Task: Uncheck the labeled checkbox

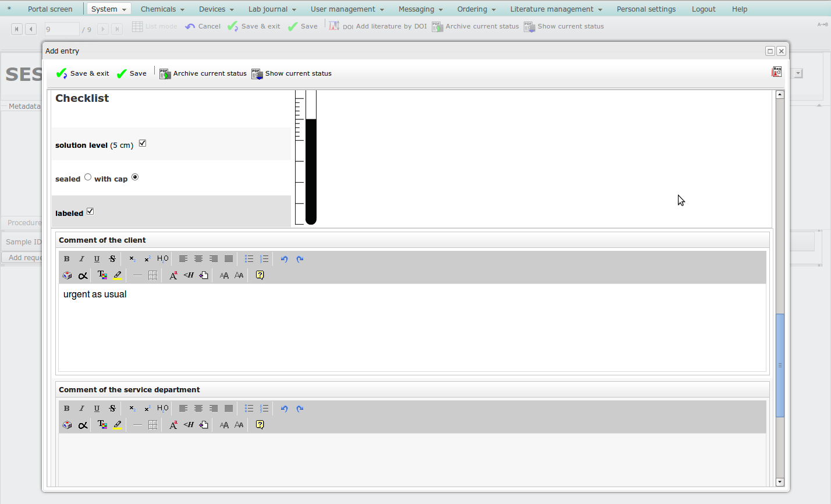Action: 90,211
